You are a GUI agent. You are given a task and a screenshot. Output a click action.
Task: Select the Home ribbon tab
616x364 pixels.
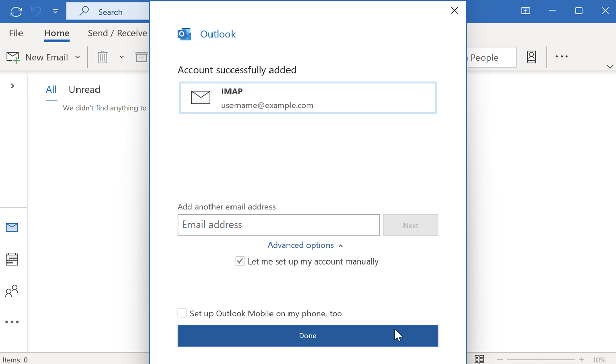coord(56,33)
